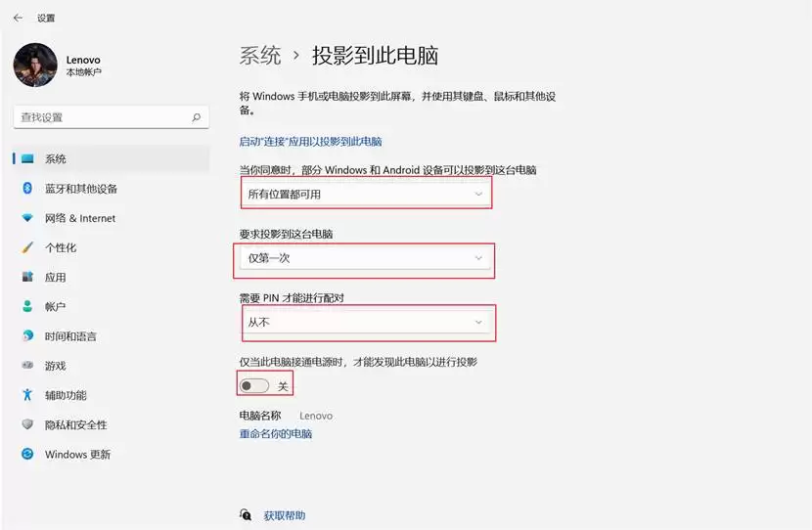Open 游戏 gamepad icon
Viewport: 812px width, 530px height.
27,366
